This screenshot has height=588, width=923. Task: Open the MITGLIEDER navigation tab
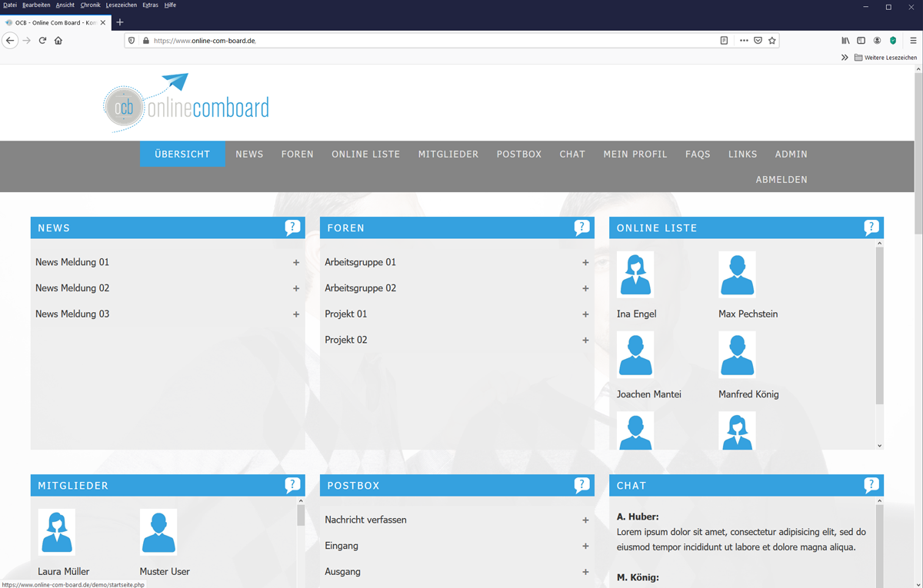(x=448, y=154)
